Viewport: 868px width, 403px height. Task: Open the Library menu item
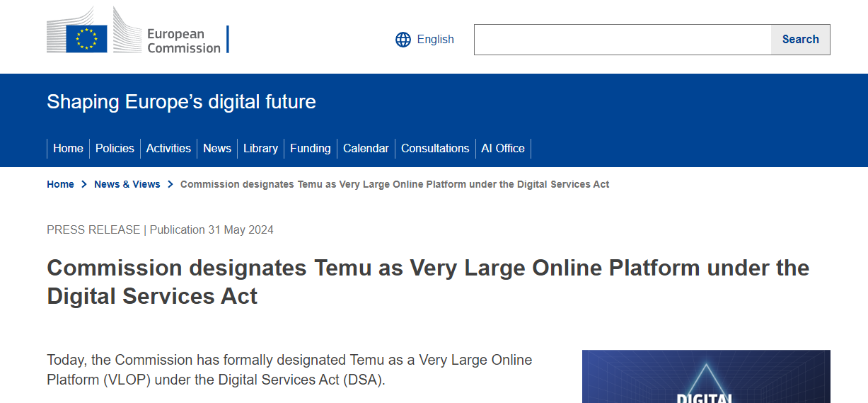260,149
